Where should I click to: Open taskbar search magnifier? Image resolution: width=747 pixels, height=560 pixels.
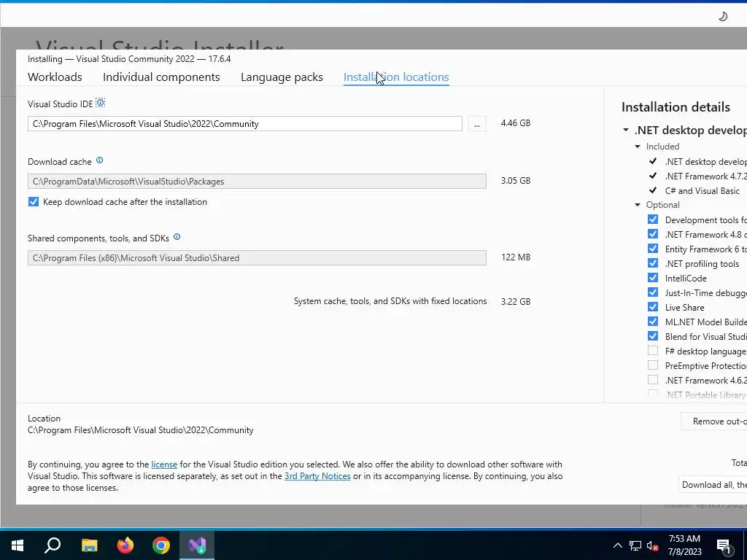(x=53, y=545)
